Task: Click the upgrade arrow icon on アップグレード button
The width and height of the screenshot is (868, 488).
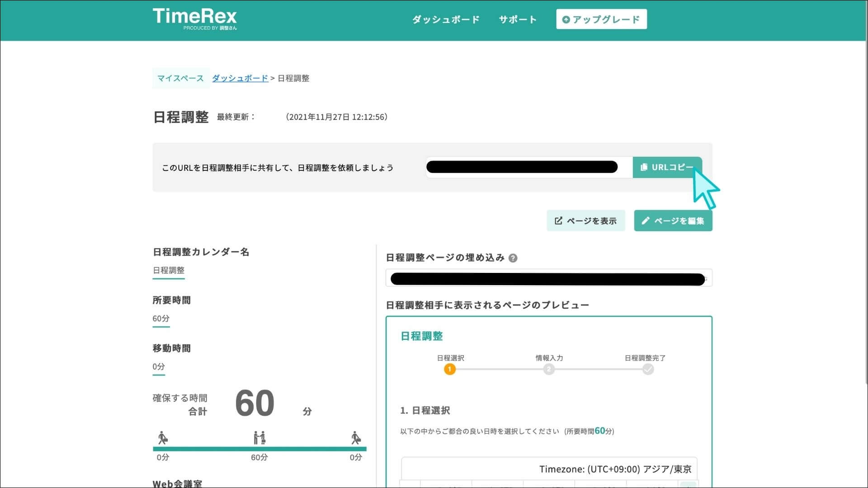Action: coord(566,19)
